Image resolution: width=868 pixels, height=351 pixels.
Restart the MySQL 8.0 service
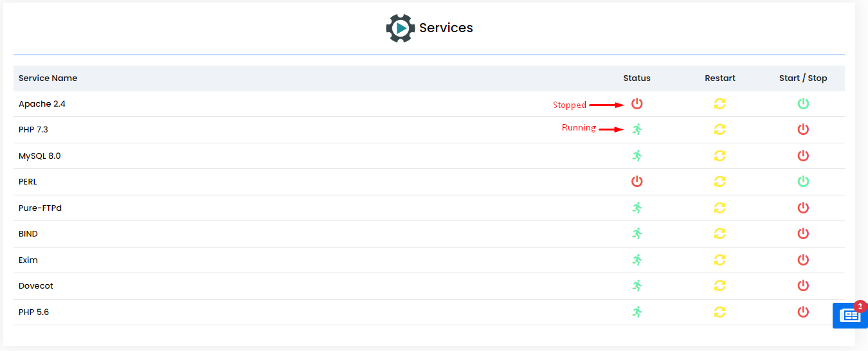point(719,156)
